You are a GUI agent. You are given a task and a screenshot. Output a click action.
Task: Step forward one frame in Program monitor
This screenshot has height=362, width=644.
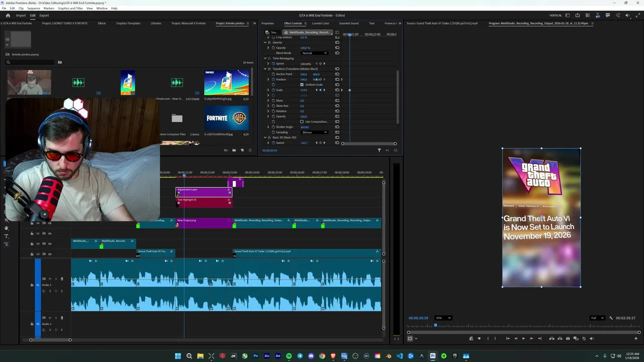[531, 338]
